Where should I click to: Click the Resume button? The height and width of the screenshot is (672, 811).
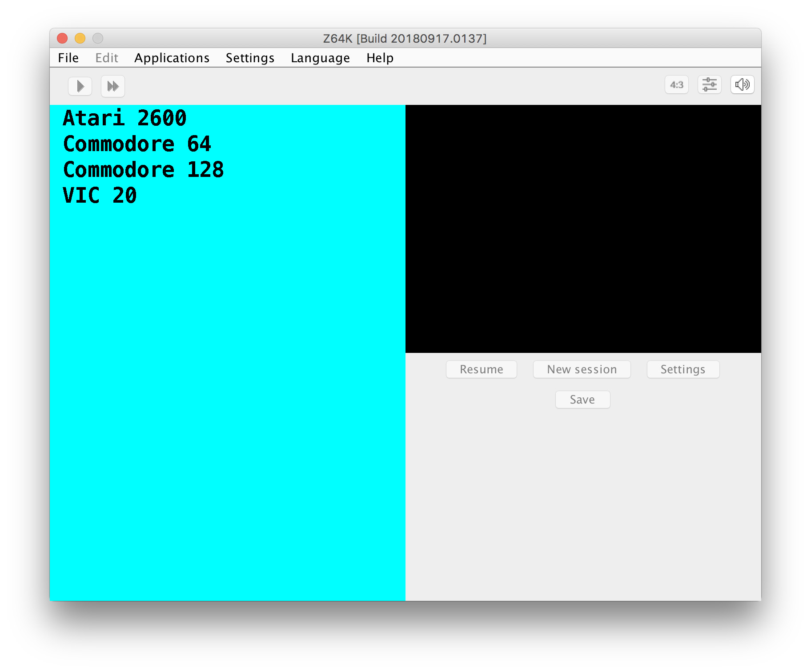coord(481,369)
